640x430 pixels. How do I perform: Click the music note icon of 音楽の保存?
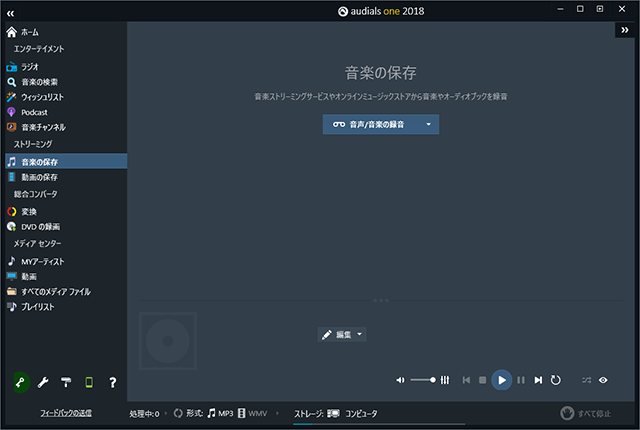pos(12,162)
